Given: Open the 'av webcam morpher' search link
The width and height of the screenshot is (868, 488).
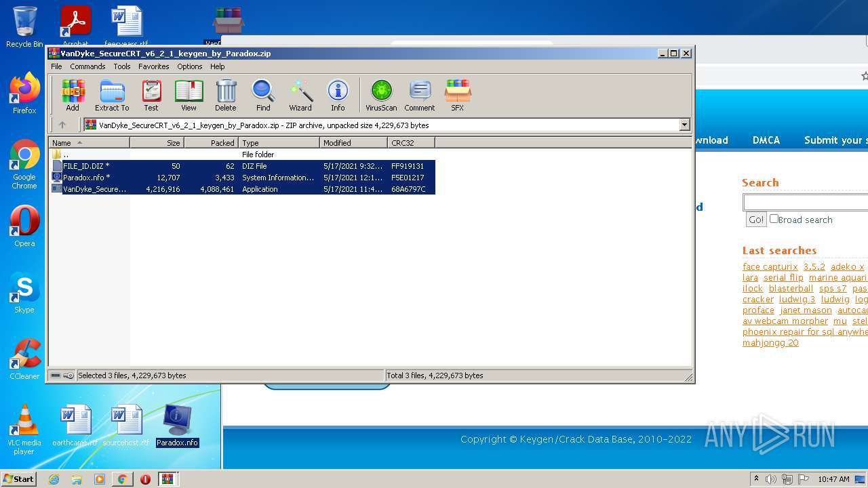Looking at the screenshot, I should click(785, 321).
